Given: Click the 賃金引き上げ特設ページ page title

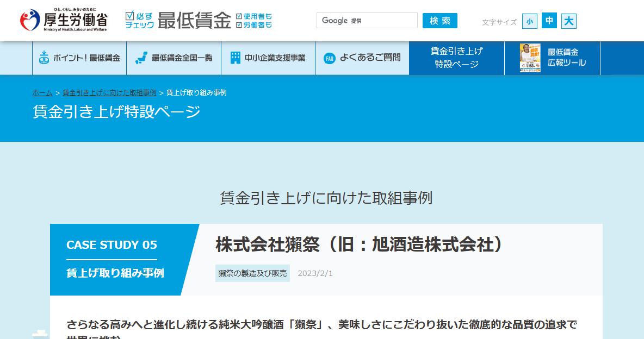Looking at the screenshot, I should click(x=116, y=111).
